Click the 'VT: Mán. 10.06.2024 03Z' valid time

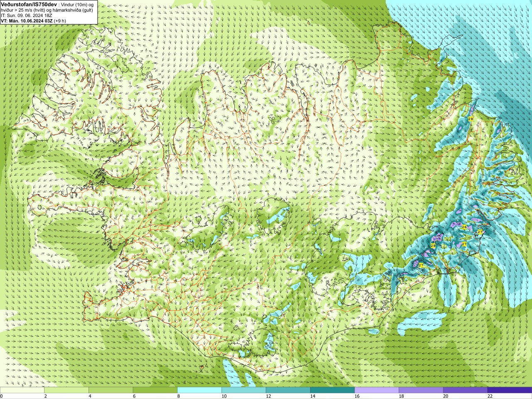pos(26,21)
